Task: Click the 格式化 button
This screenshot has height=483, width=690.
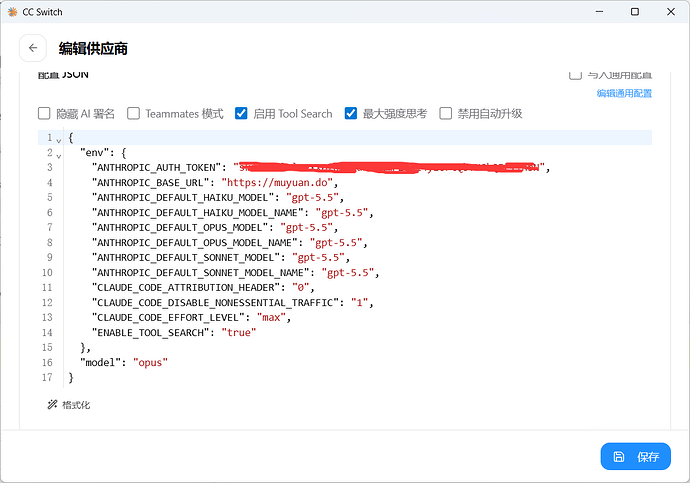Action: (x=69, y=405)
